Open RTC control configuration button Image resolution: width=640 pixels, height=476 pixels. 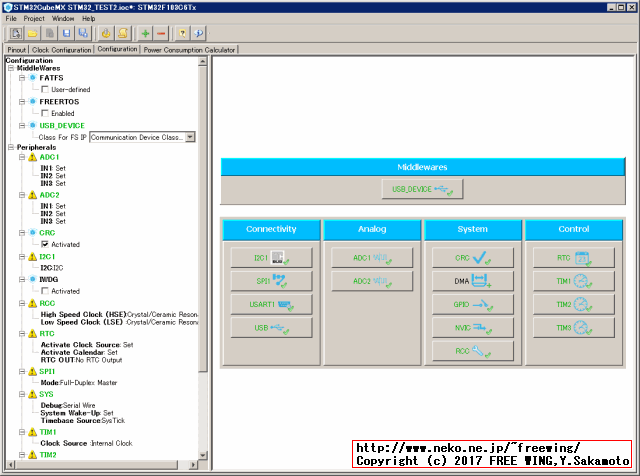pyautogui.click(x=573, y=258)
